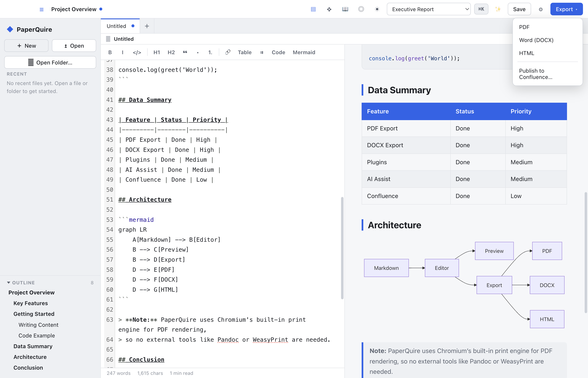Click the Export node in the architecture diagram
Viewport: 588px width, 378px height.
[494, 285]
